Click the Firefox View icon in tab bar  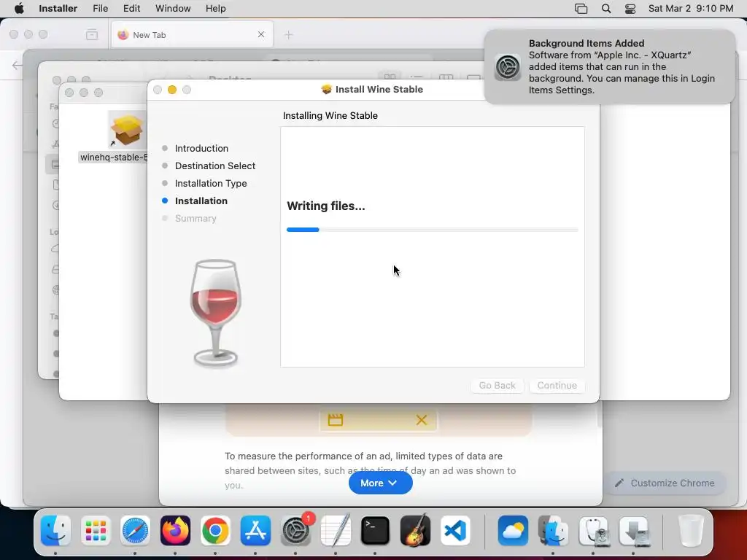coord(92,35)
